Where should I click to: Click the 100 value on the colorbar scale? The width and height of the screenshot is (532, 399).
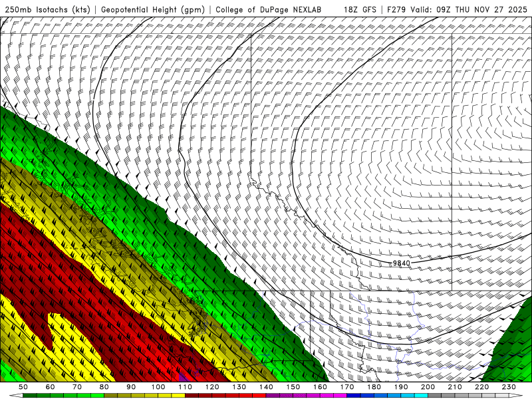click(x=158, y=387)
